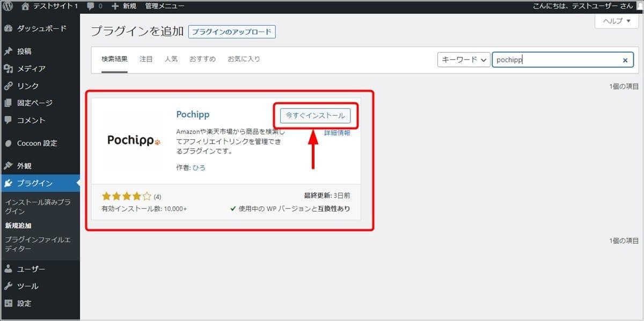Click the テストサイト1 site name
The width and height of the screenshot is (644, 321).
click(x=56, y=6)
